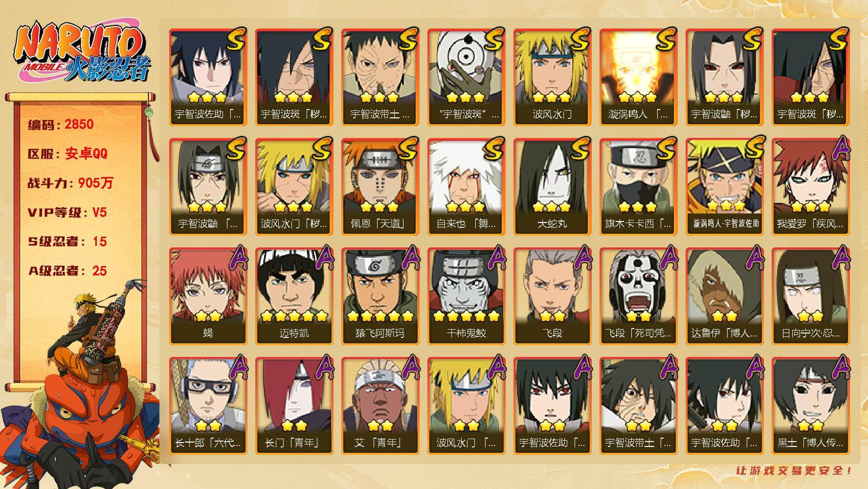The image size is (868, 489).
Task: Select the 迈特凯 five-star card
Action: [294, 296]
